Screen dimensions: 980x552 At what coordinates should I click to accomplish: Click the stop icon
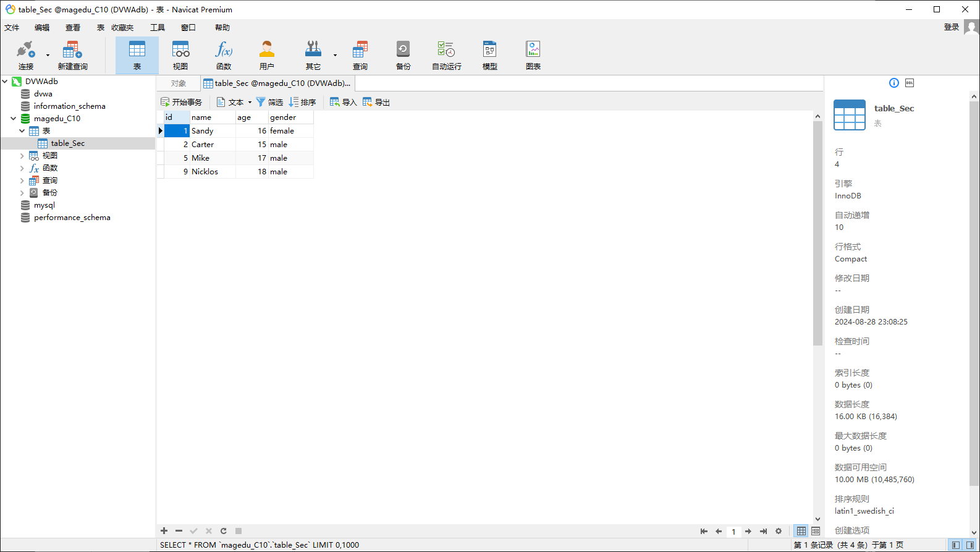(x=238, y=531)
